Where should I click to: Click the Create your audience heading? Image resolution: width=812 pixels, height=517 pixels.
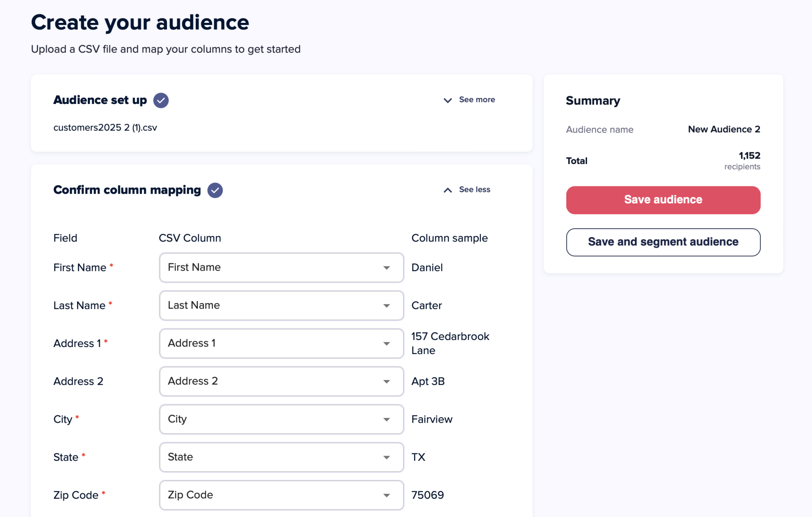tap(140, 22)
